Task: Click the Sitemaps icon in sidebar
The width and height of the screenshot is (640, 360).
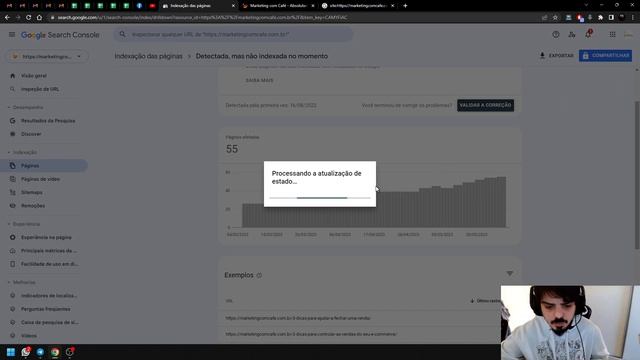Action: 13,192
